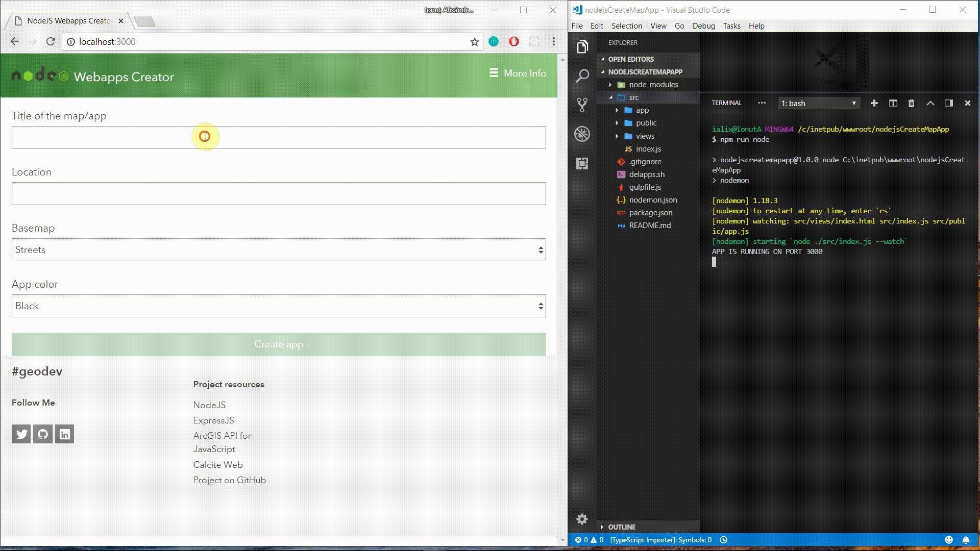This screenshot has height=551, width=980.
Task: Click the smiley feedback icon in status bar
Action: pyautogui.click(x=949, y=540)
